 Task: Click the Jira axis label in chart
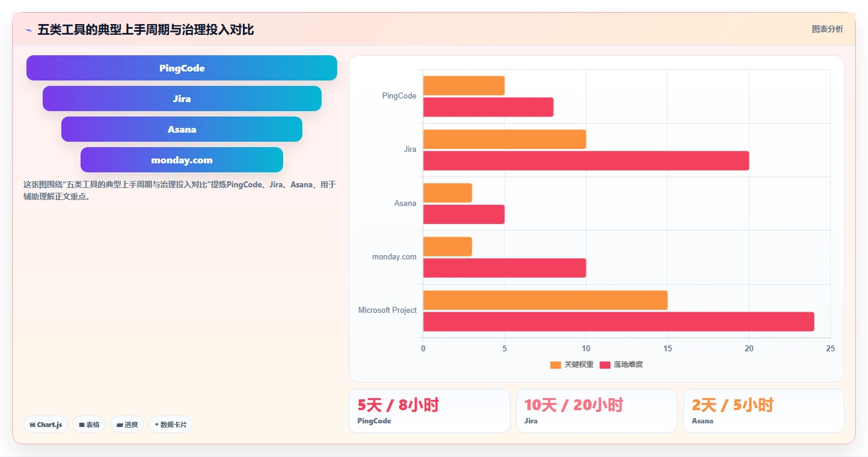(x=410, y=150)
